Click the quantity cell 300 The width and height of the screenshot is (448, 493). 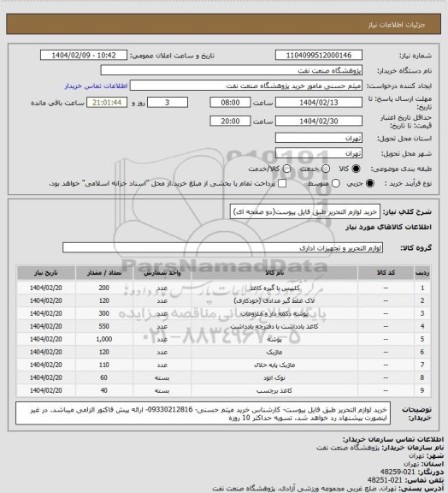[104, 313]
